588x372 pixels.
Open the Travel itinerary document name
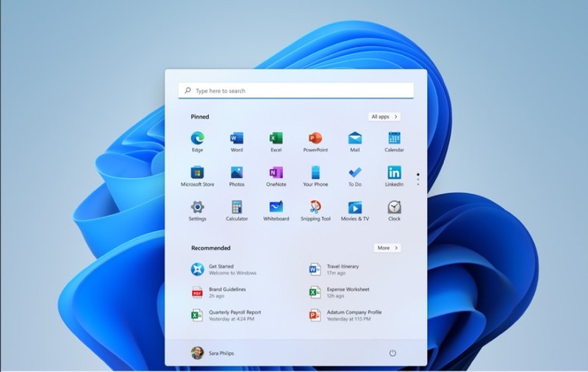click(x=343, y=266)
